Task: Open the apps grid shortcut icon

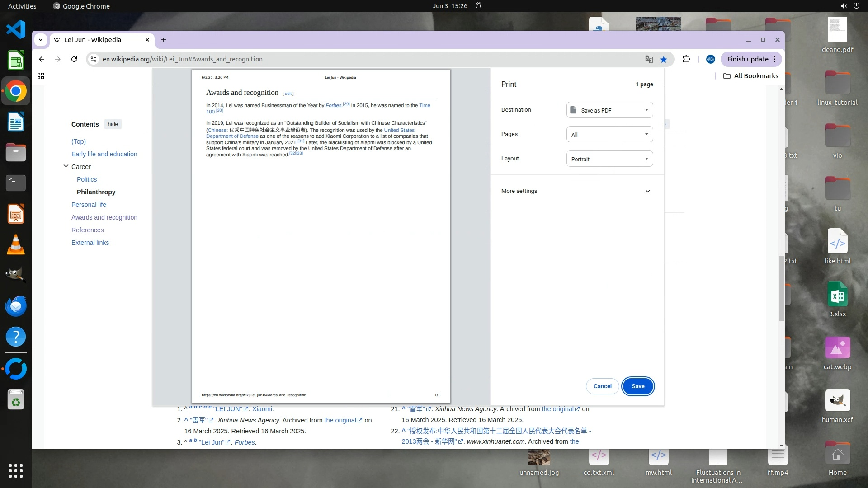Action: pyautogui.click(x=41, y=76)
